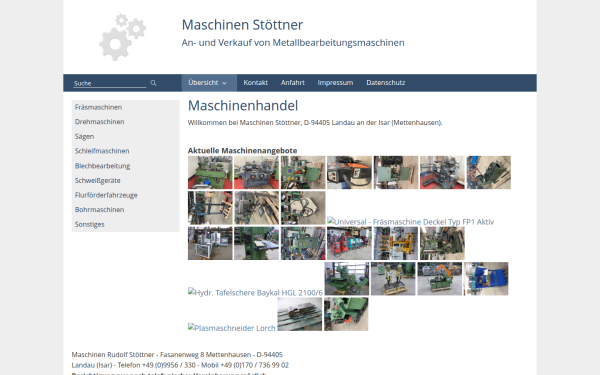Image resolution: width=600 pixels, height=375 pixels.
Task: Select Fräsmaschinen in the sidebar
Action: click(98, 107)
